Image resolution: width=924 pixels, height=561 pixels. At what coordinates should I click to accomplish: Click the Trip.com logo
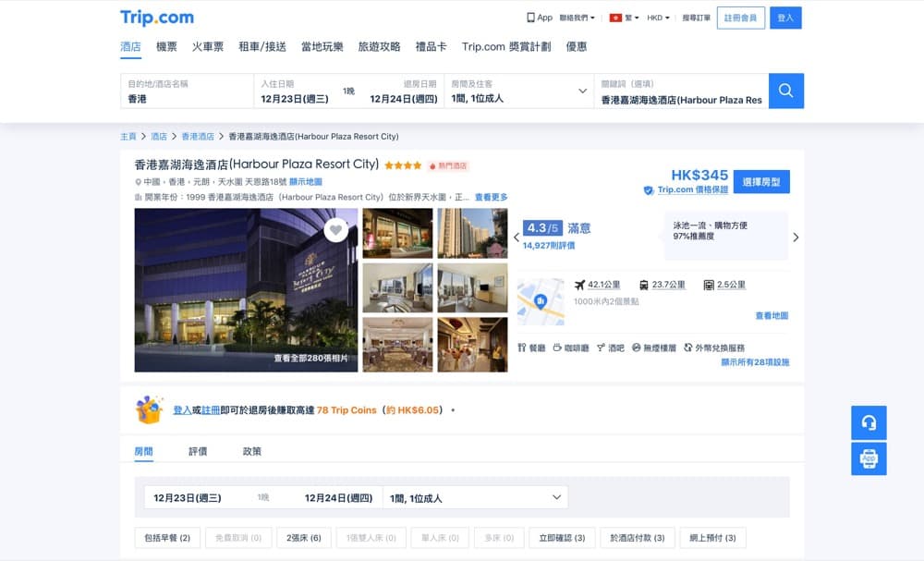tap(157, 18)
